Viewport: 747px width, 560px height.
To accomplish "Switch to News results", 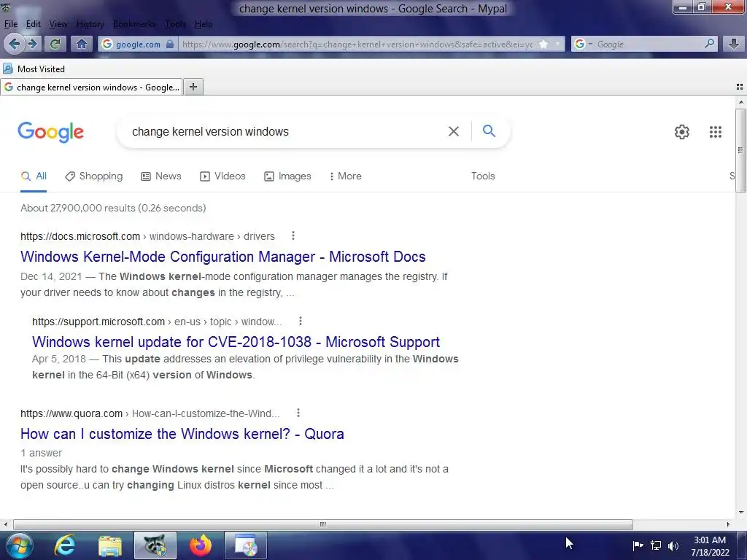I will tap(161, 176).
